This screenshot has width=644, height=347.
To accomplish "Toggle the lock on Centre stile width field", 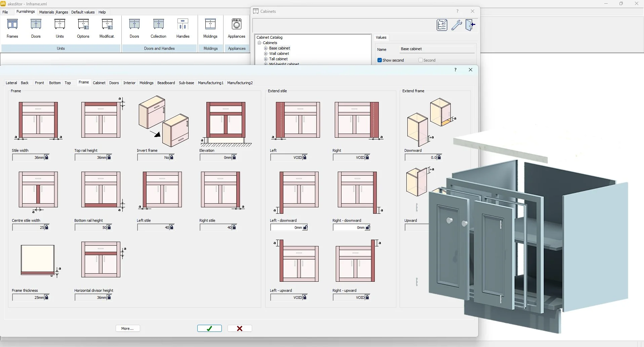I will coord(47,228).
